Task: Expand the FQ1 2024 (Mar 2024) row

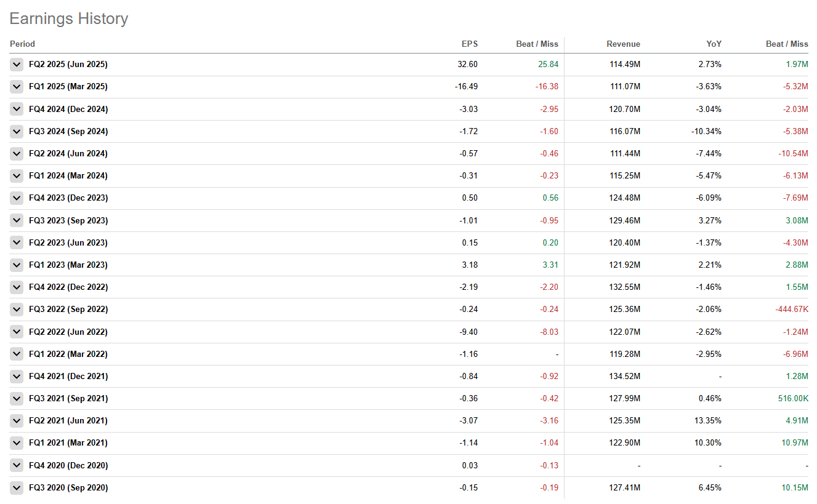Action: (17, 176)
